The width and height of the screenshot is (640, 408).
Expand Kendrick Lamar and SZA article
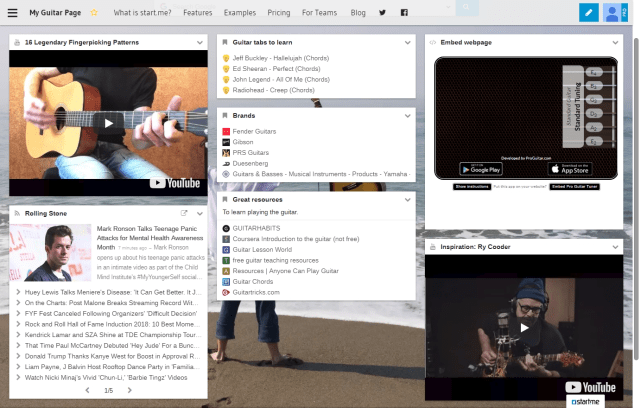click(18, 335)
